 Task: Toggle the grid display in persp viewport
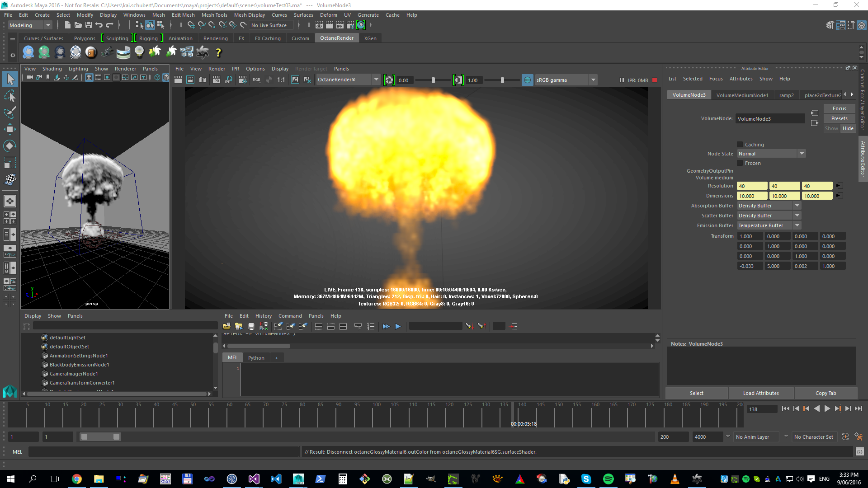click(x=89, y=78)
